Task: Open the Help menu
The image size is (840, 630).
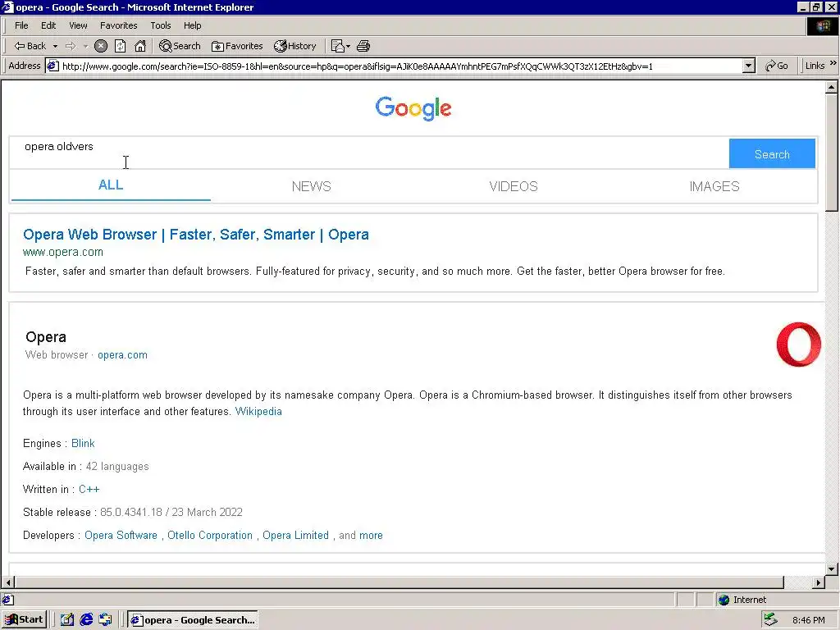Action: click(x=192, y=25)
